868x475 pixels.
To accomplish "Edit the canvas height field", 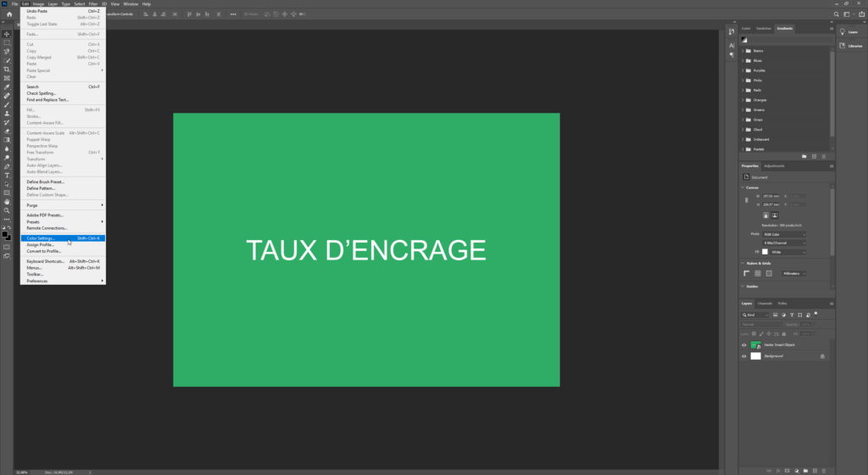I will pyautogui.click(x=771, y=204).
